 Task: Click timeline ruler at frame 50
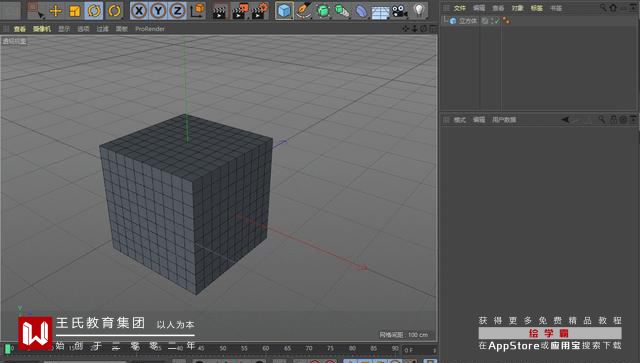[223, 349]
